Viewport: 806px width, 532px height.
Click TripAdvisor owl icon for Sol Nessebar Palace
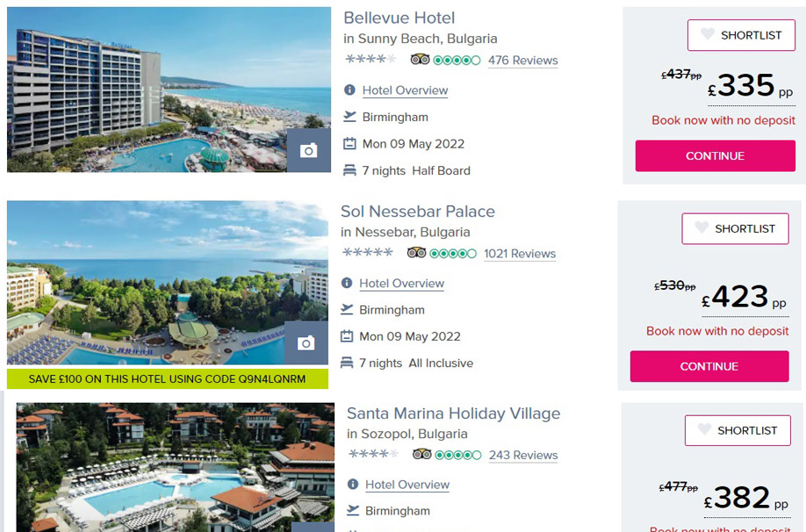(416, 253)
